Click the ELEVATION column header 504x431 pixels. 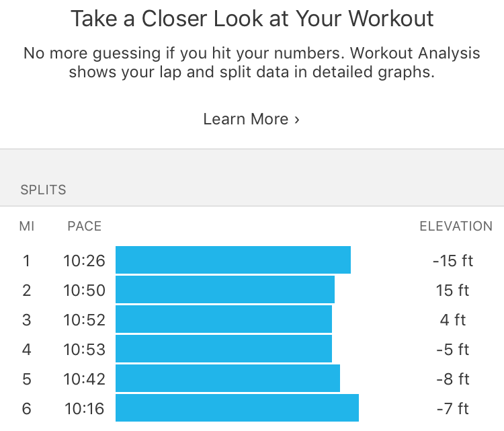(x=456, y=226)
